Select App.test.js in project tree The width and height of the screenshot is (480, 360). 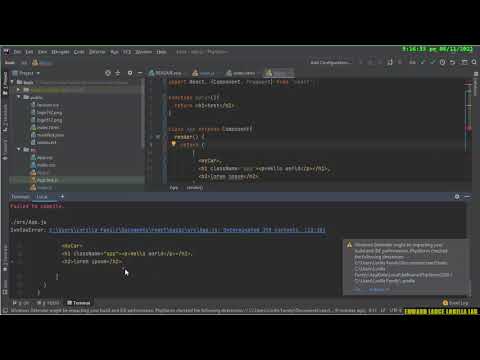click(x=45, y=180)
